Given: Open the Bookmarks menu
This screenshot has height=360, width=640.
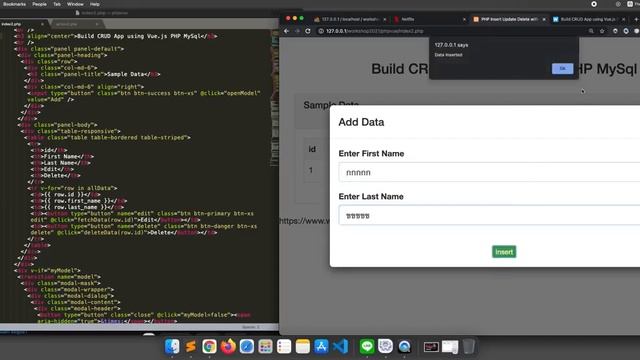Looking at the screenshot, I should point(14,4).
